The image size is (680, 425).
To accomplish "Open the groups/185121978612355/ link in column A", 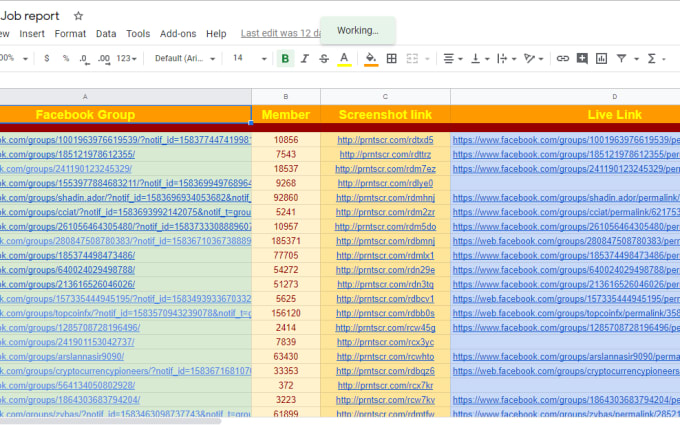I will 68,154.
